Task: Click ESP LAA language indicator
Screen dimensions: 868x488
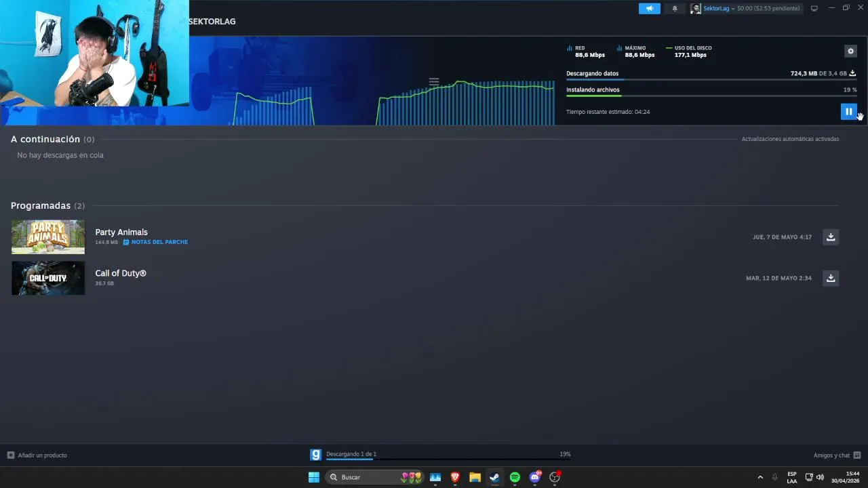Action: [x=792, y=477]
